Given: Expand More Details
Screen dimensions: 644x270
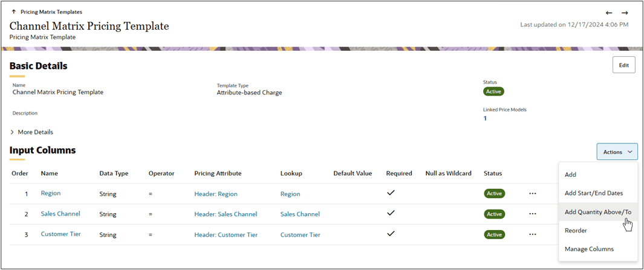Looking at the screenshot, I should 31,133.
